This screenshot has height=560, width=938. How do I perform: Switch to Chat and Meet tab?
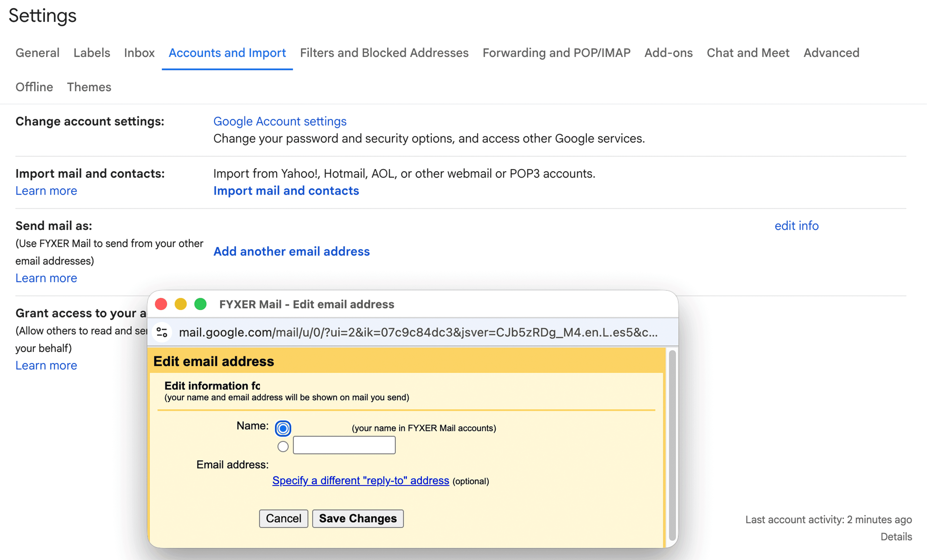click(748, 53)
